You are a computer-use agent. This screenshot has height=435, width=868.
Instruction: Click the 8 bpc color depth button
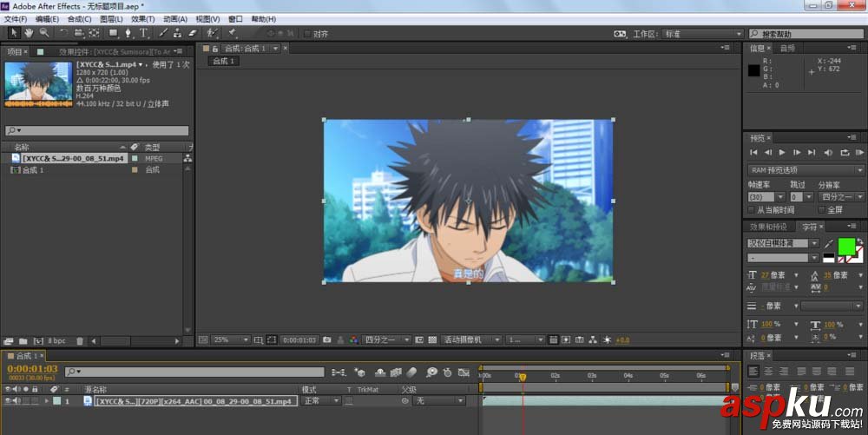(56, 341)
